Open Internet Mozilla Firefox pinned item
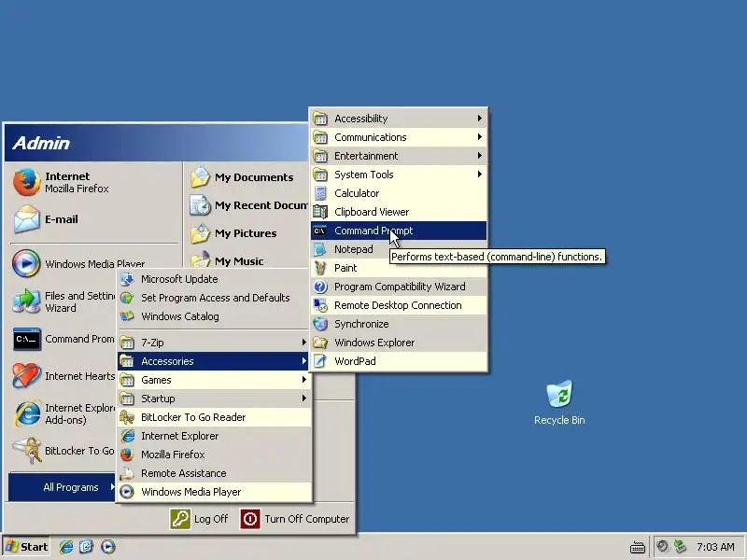This screenshot has width=747, height=560. pos(94,182)
